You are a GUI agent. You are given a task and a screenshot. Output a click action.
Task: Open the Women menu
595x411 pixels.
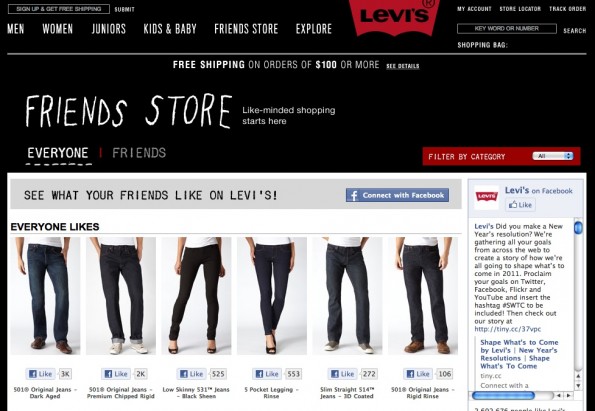tap(58, 29)
